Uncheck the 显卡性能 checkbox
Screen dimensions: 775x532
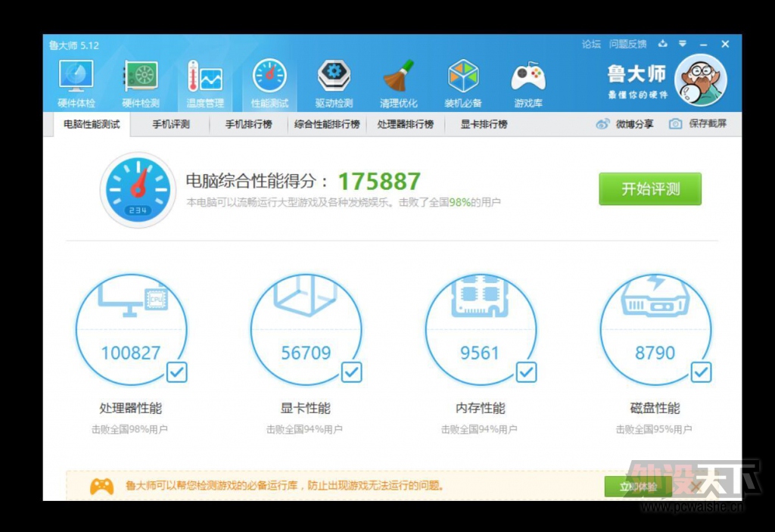351,372
